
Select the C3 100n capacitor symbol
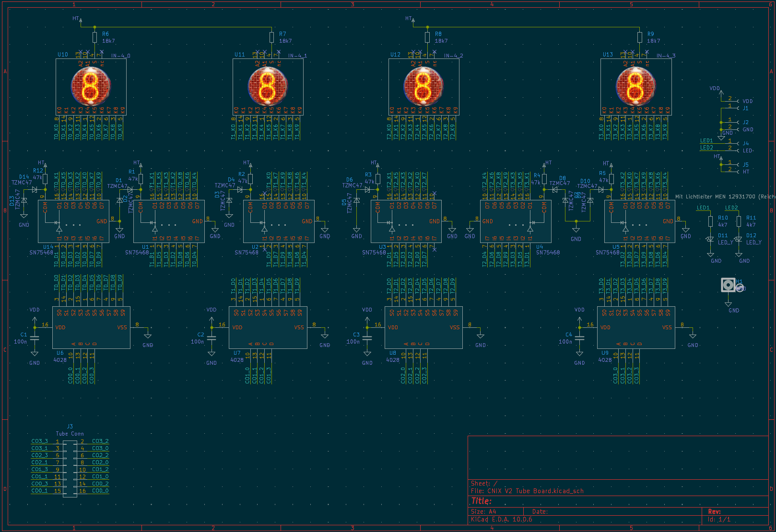click(367, 338)
